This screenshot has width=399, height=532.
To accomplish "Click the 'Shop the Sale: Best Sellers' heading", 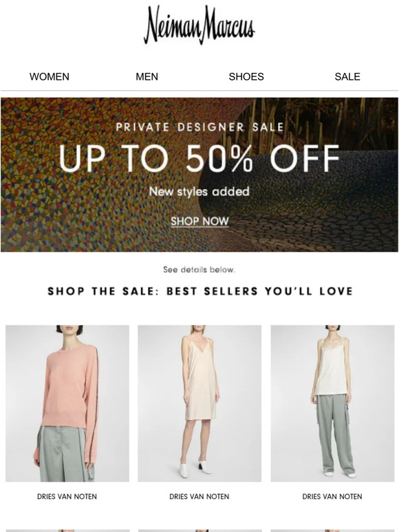I will [x=200, y=291].
